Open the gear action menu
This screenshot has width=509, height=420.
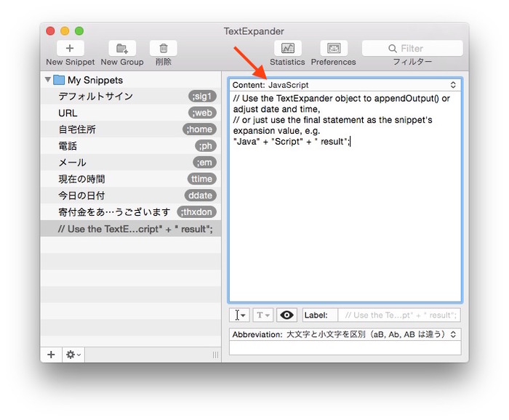point(73,355)
